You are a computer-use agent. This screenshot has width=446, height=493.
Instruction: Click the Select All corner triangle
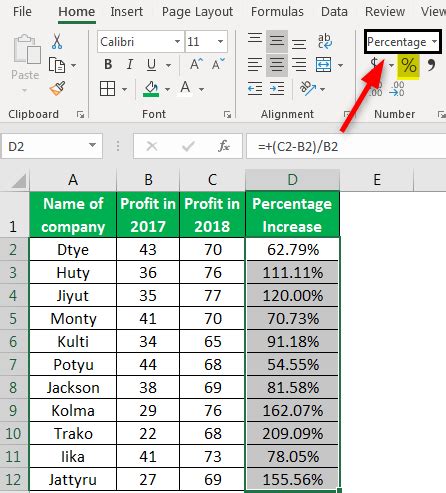click(x=18, y=181)
